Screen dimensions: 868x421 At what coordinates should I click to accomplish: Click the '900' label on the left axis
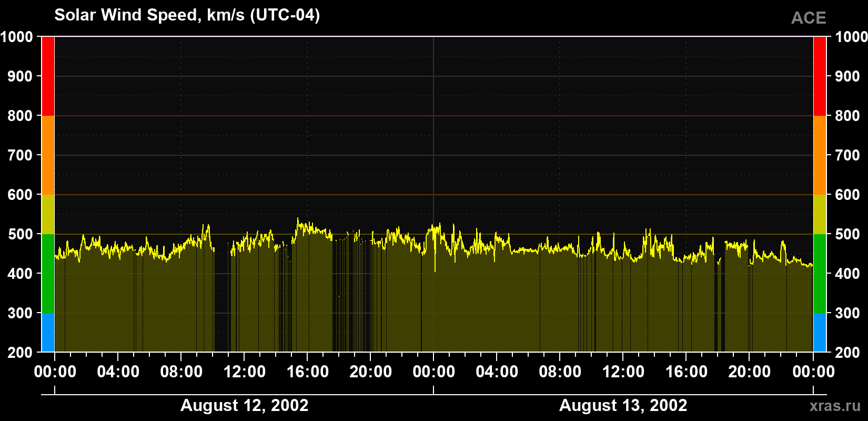coord(21,76)
